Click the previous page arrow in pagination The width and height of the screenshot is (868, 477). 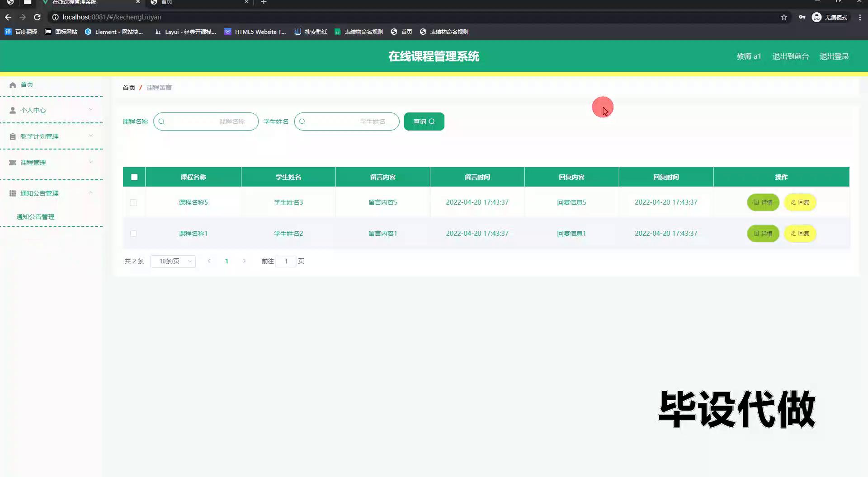209,261
